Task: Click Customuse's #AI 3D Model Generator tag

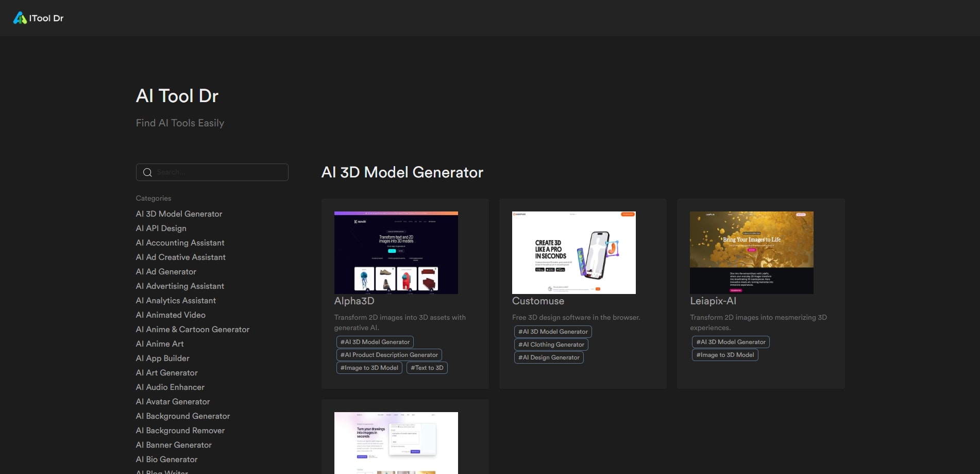Action: [x=553, y=332]
